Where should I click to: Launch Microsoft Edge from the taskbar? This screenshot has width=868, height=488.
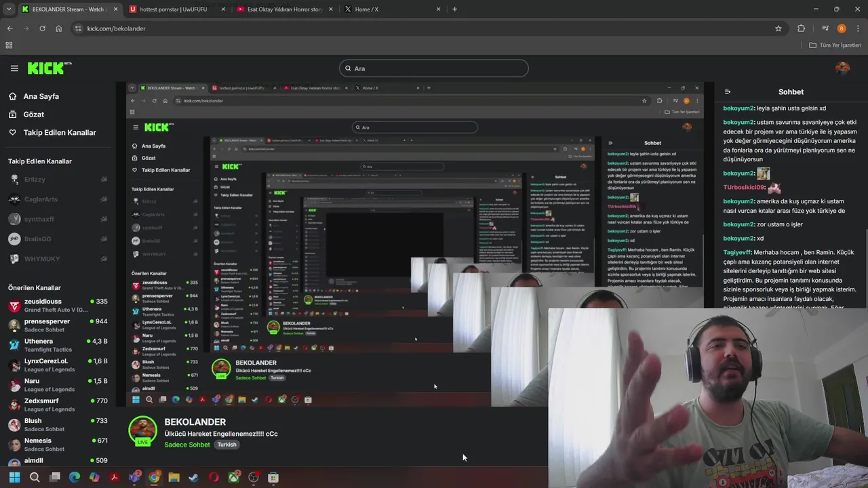(75, 477)
